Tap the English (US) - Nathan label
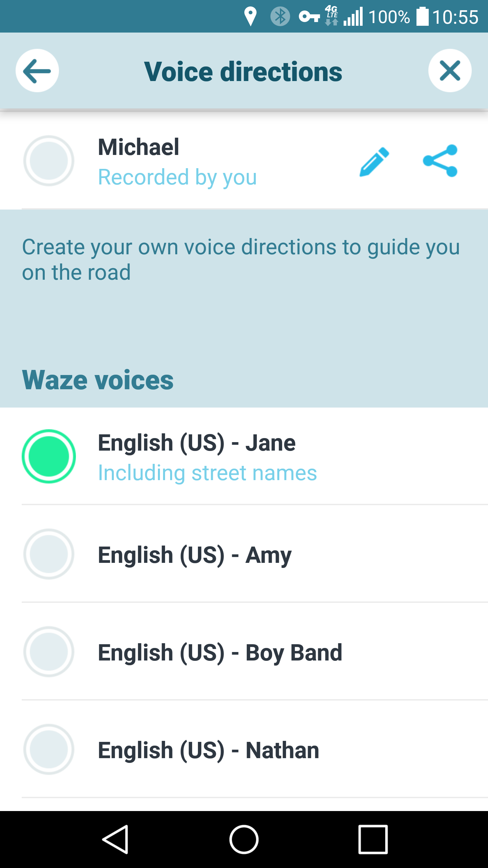The height and width of the screenshot is (868, 488). coord(208,750)
